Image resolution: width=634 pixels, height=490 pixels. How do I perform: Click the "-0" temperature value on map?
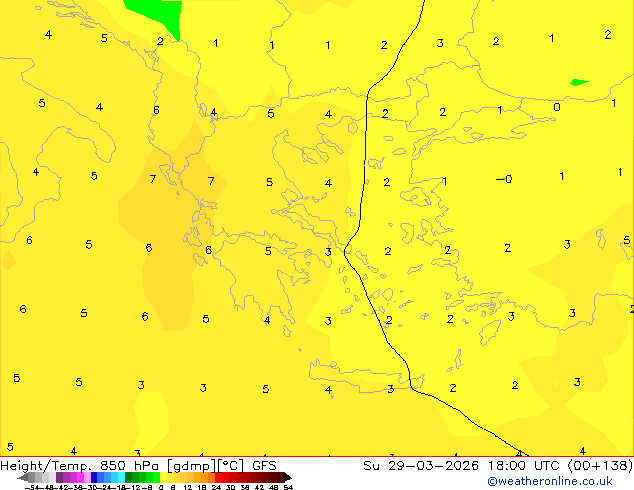click(x=504, y=180)
